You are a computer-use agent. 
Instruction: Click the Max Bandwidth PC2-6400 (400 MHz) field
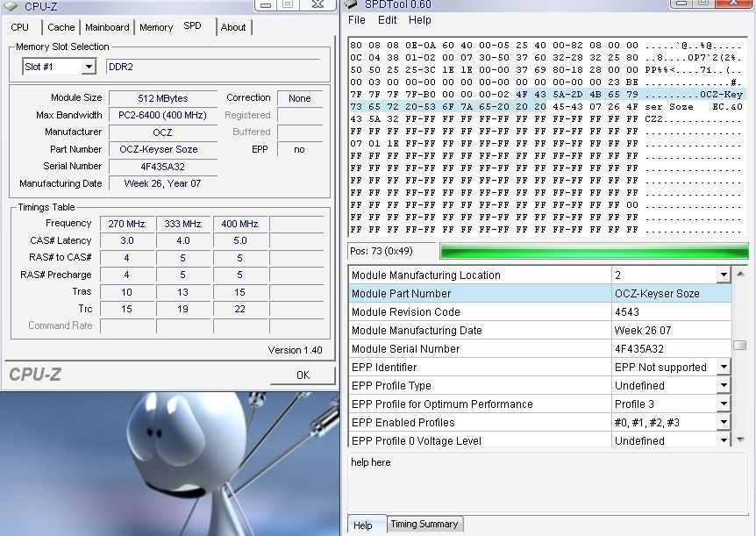163,115
